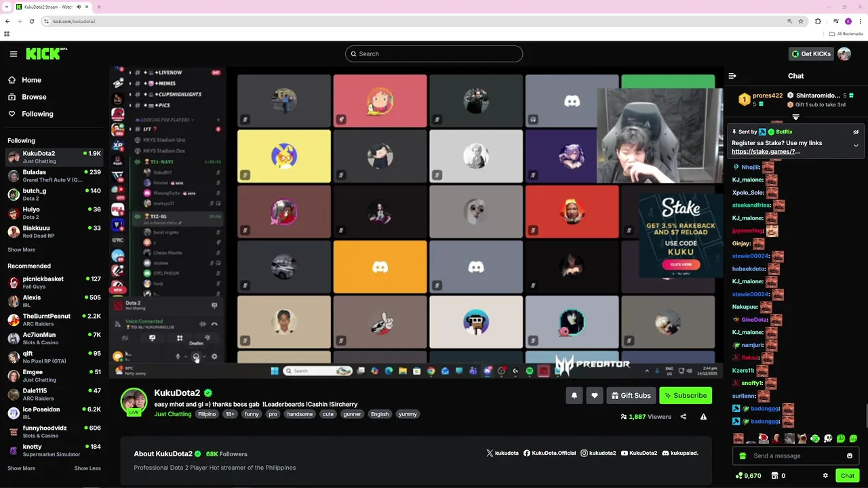The height and width of the screenshot is (488, 868).
Task: Open the Discord kukupalad. link
Action: (x=680, y=453)
